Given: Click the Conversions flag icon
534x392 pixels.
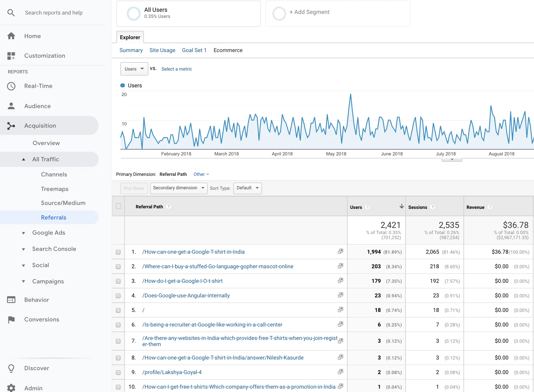Looking at the screenshot, I should [11, 319].
